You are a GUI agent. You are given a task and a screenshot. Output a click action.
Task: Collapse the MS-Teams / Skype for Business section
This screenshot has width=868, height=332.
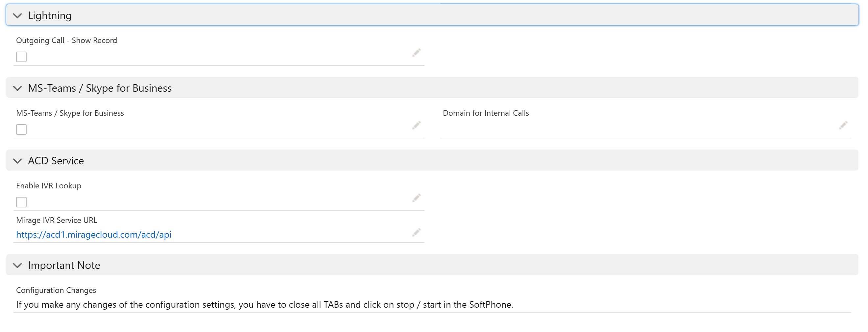coord(17,88)
